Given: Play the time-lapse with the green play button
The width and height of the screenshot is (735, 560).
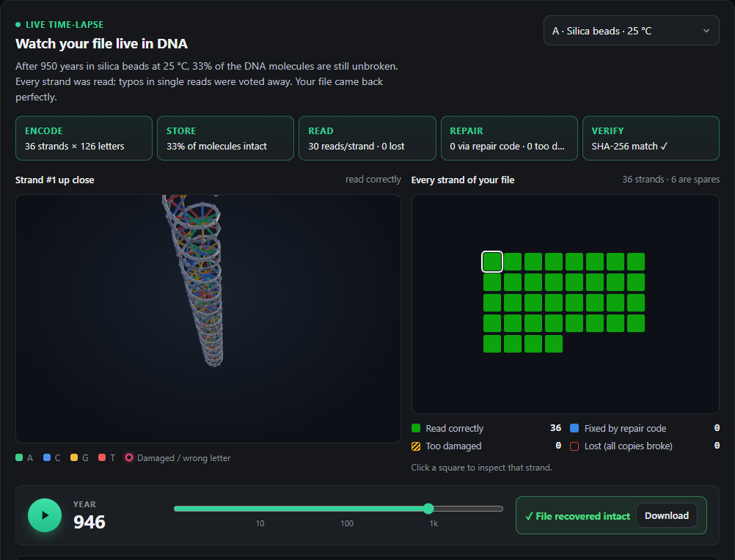Looking at the screenshot, I should point(45,515).
